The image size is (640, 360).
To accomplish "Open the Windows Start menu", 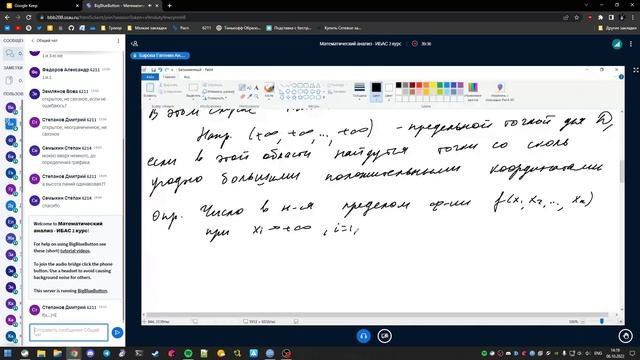I will pos(7,353).
